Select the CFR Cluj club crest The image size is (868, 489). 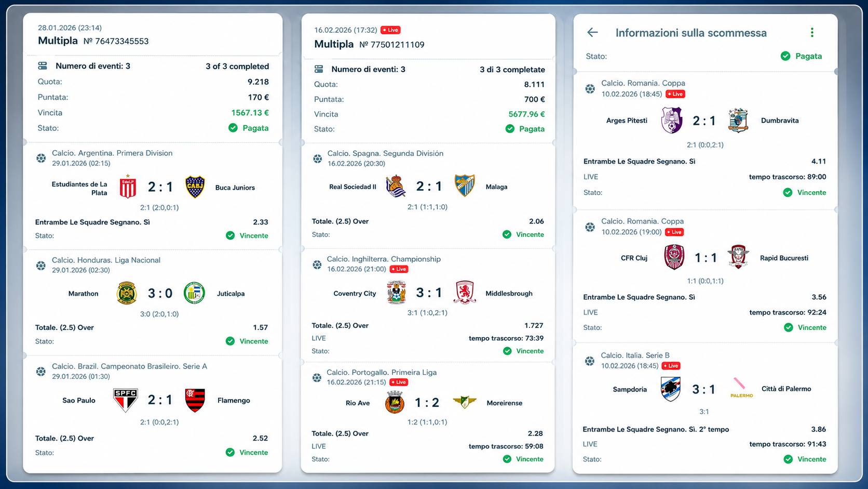tap(674, 257)
